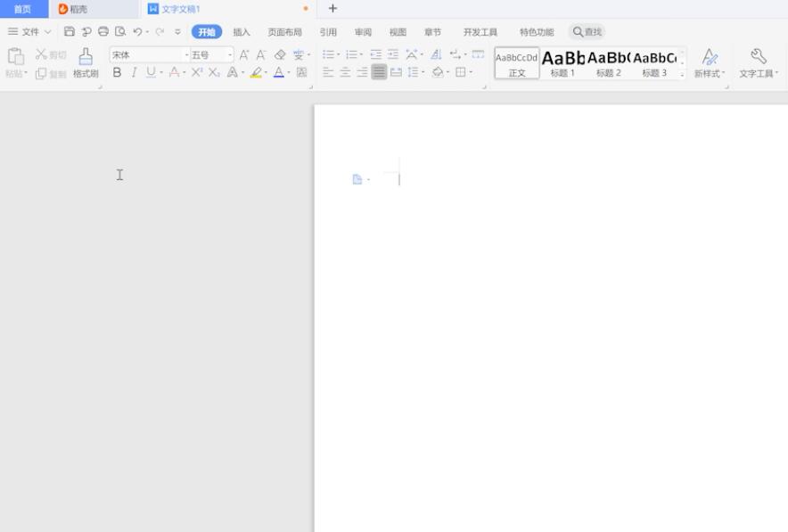Open the phonetic guide (拼音) tool

coord(299,54)
